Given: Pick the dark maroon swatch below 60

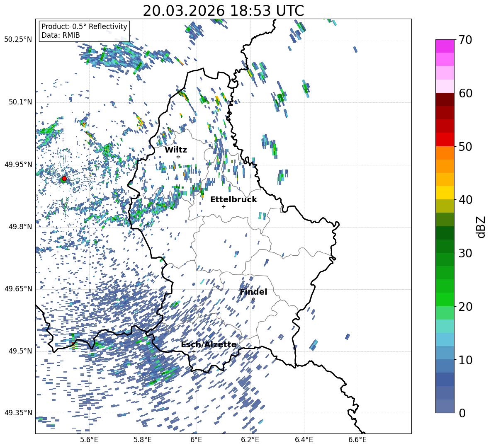Looking at the screenshot, I should click(x=445, y=99).
